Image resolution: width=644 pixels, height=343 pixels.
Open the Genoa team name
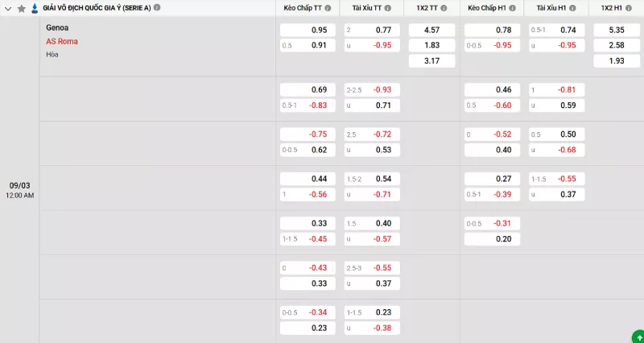(57, 28)
